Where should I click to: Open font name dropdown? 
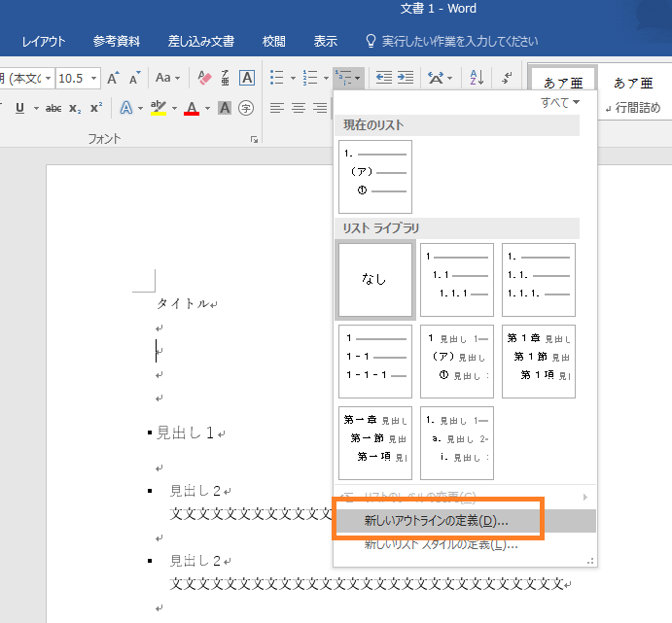[48, 78]
